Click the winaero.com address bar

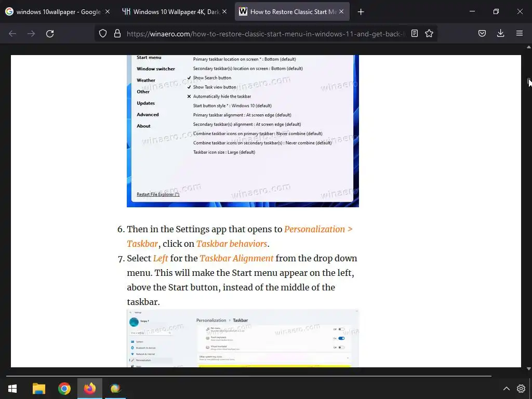tap(265, 34)
